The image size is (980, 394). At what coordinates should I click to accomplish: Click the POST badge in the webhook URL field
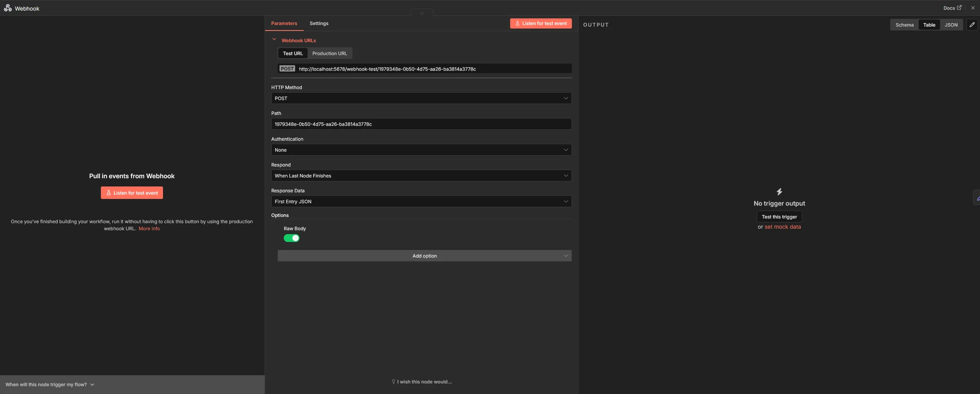pyautogui.click(x=287, y=68)
